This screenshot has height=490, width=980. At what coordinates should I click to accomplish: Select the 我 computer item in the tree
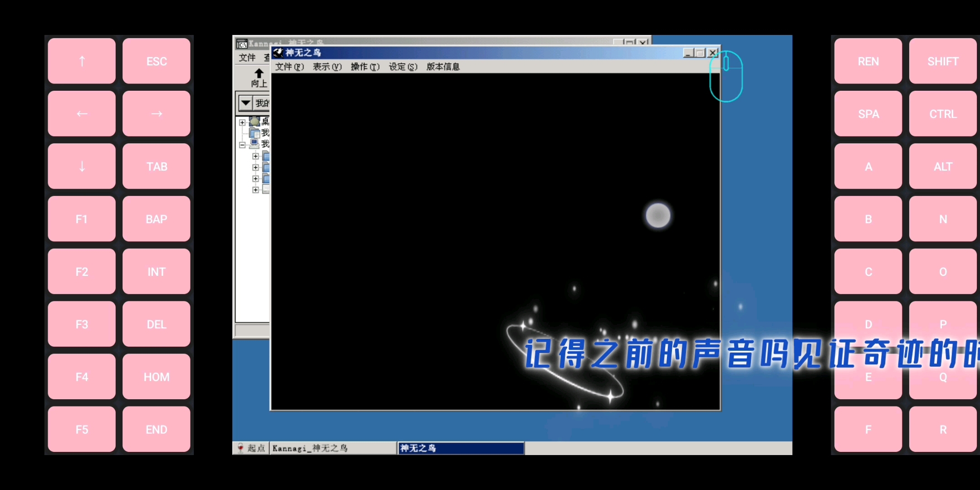point(255,144)
